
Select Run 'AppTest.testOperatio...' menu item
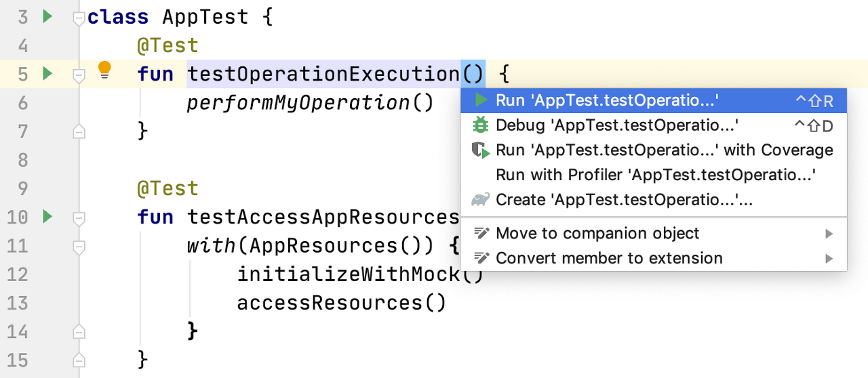point(654,100)
